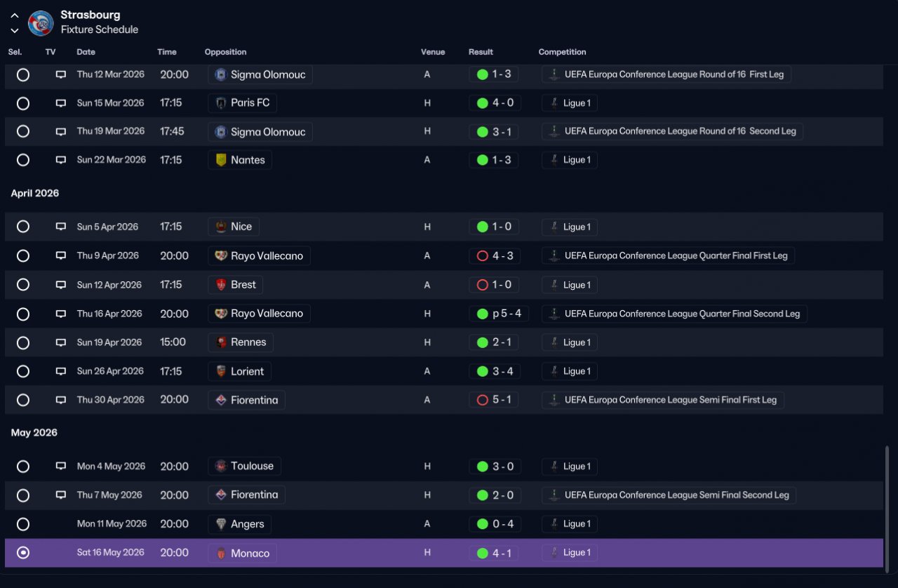Select radio for Sun 15 Mar Paris FC match

click(x=23, y=103)
